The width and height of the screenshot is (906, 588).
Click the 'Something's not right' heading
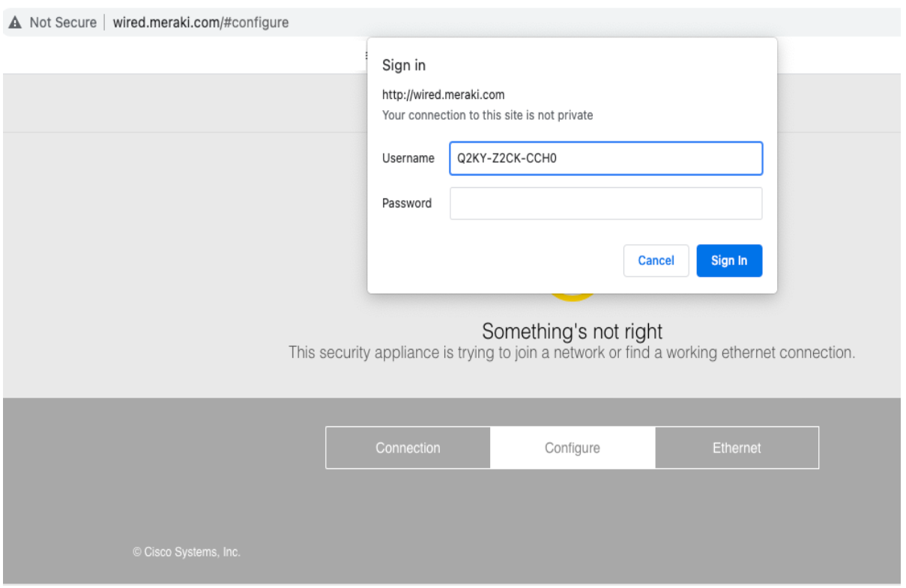click(x=573, y=331)
